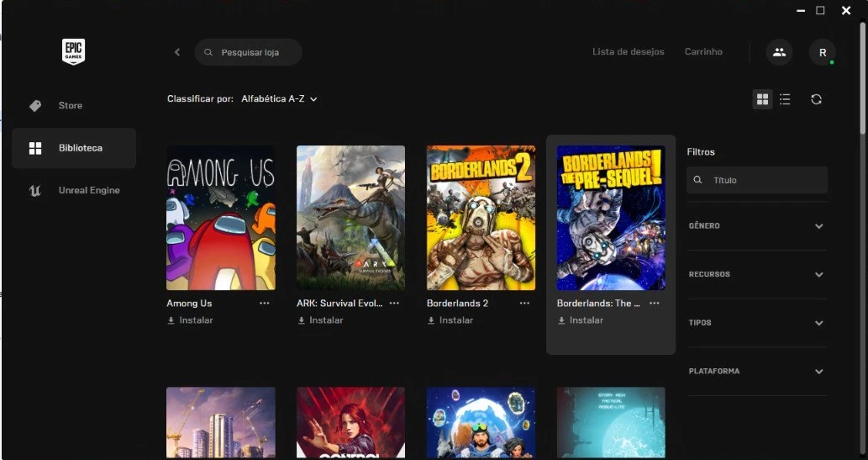
Task: Open the Among Us cover thumbnail
Action: point(221,218)
